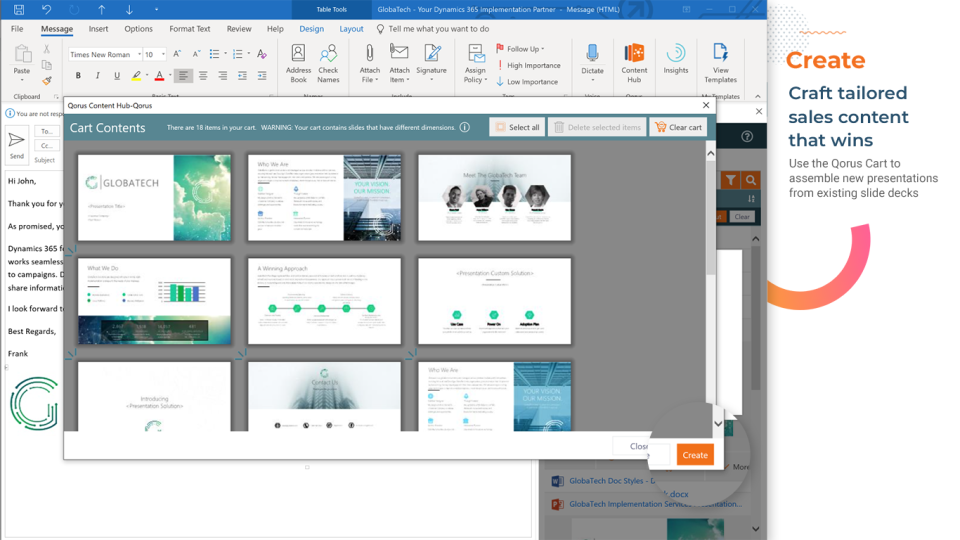The width and height of the screenshot is (960, 540).
Task: Click View Templates icon
Action: pos(720,53)
